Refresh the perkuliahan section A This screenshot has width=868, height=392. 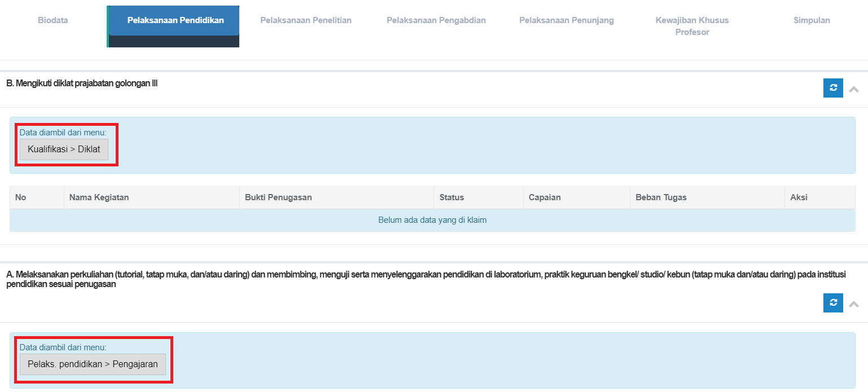(x=833, y=303)
